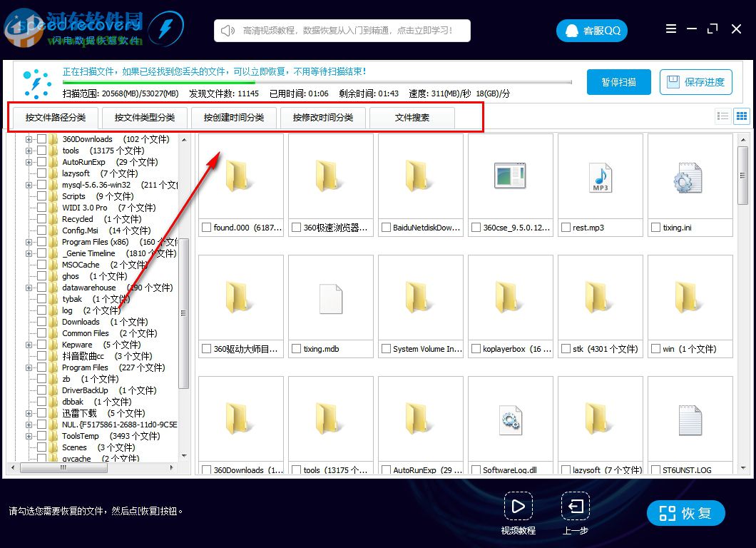Open the AutoRunExp folder thumbnail icon
The height and width of the screenshot is (548, 756).
point(418,419)
